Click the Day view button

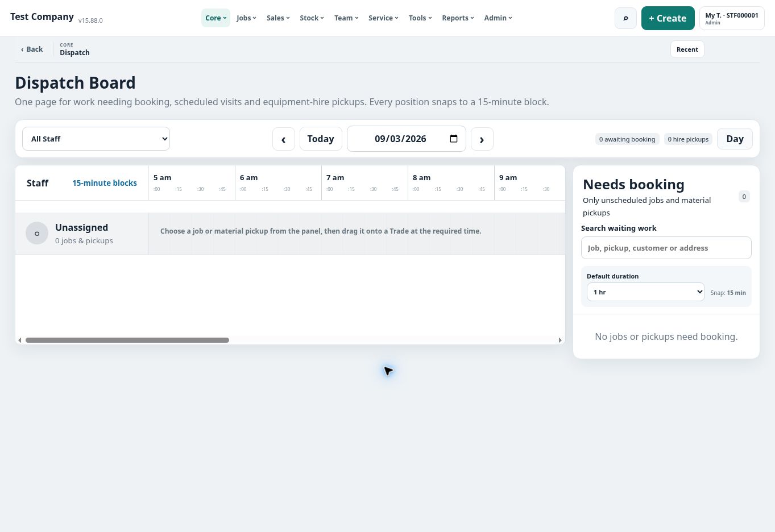pyautogui.click(x=735, y=139)
